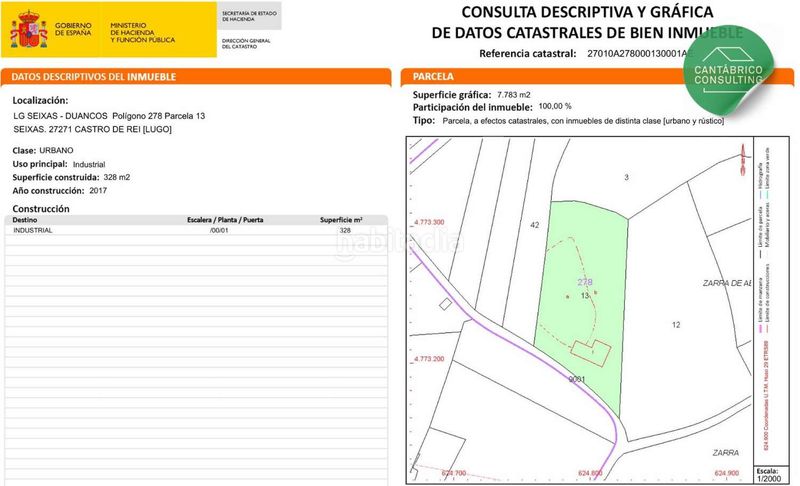Click the 'GOBIERNO DE ESPAÑA' text
The width and height of the screenshot is (800, 486).
click(x=73, y=29)
